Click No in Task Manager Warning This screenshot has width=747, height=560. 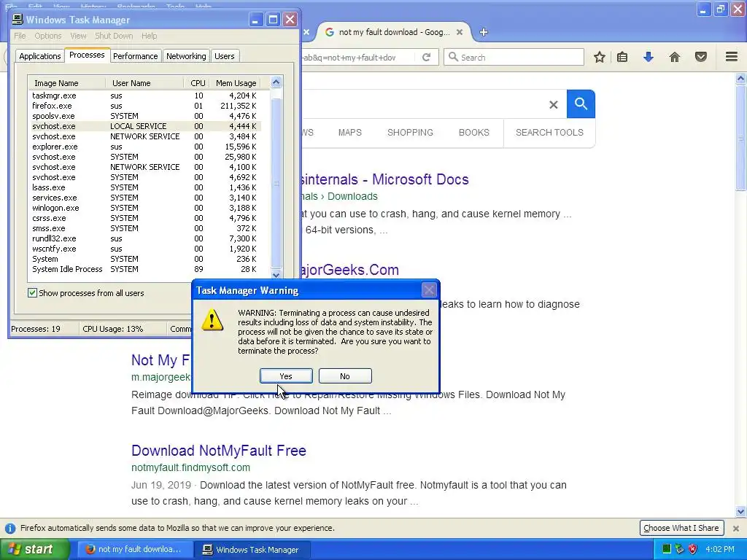tap(345, 376)
